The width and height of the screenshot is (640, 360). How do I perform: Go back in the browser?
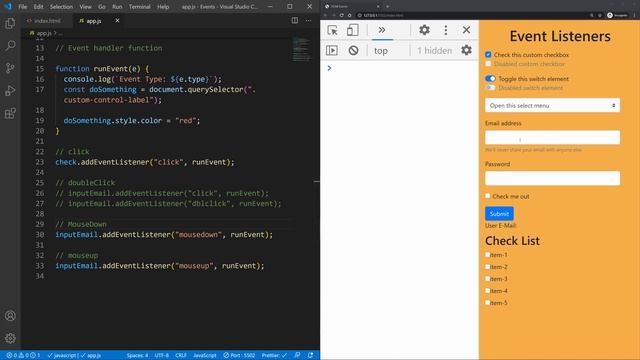point(326,15)
